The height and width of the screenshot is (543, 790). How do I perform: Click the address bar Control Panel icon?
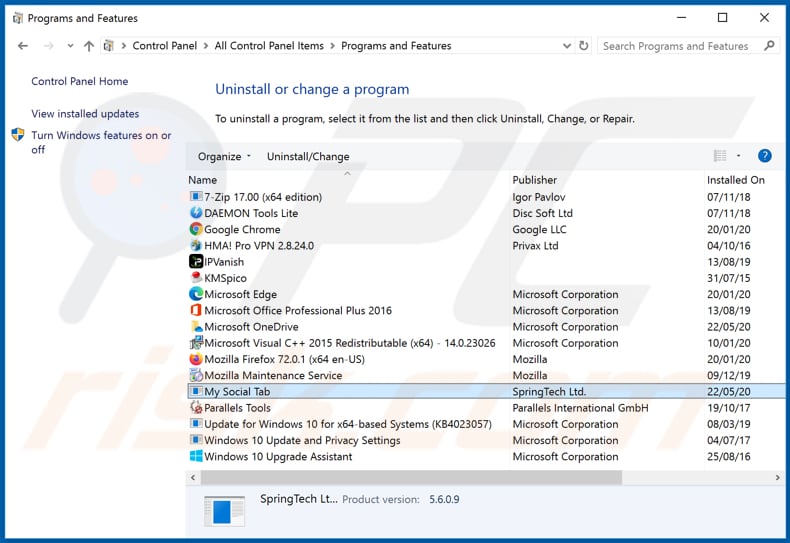point(108,46)
